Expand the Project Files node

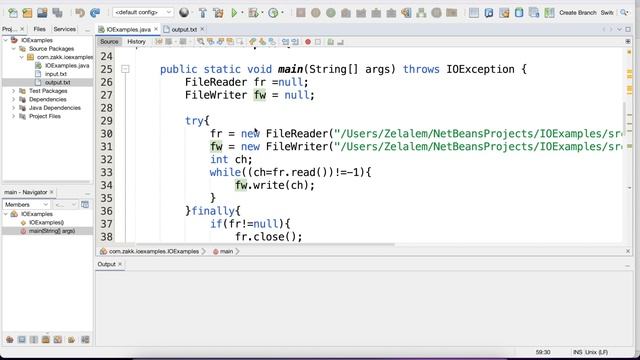13,116
